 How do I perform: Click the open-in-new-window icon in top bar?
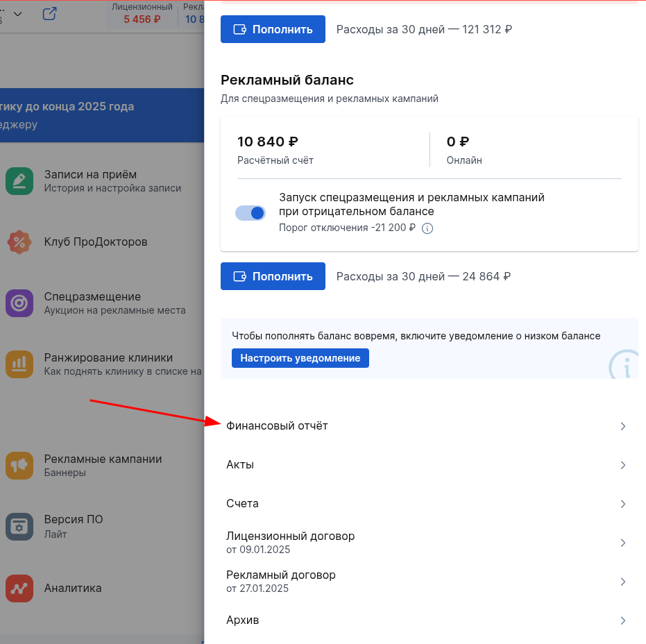pyautogui.click(x=49, y=14)
